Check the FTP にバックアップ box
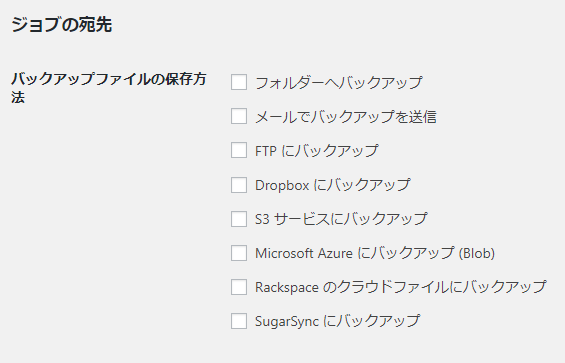The image size is (565, 363). [x=239, y=150]
